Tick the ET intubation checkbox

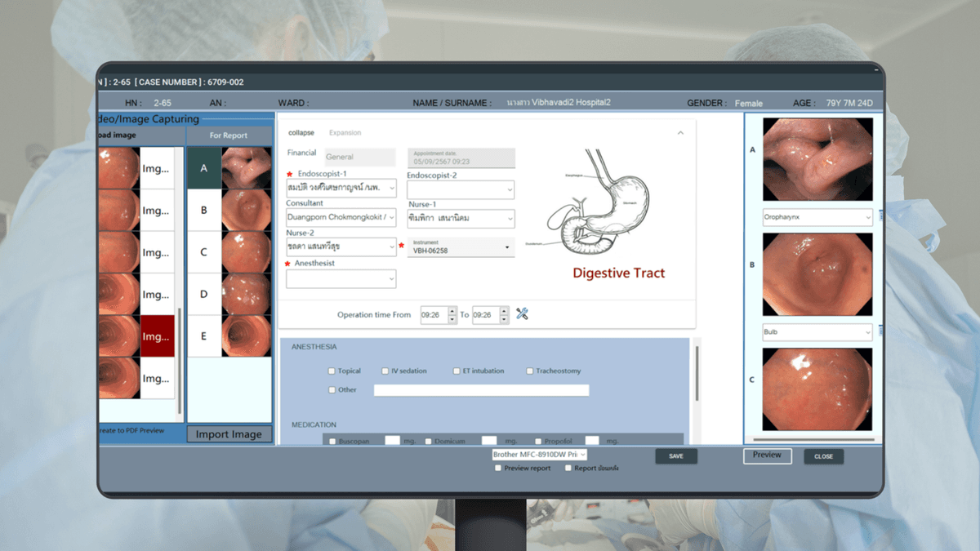457,371
